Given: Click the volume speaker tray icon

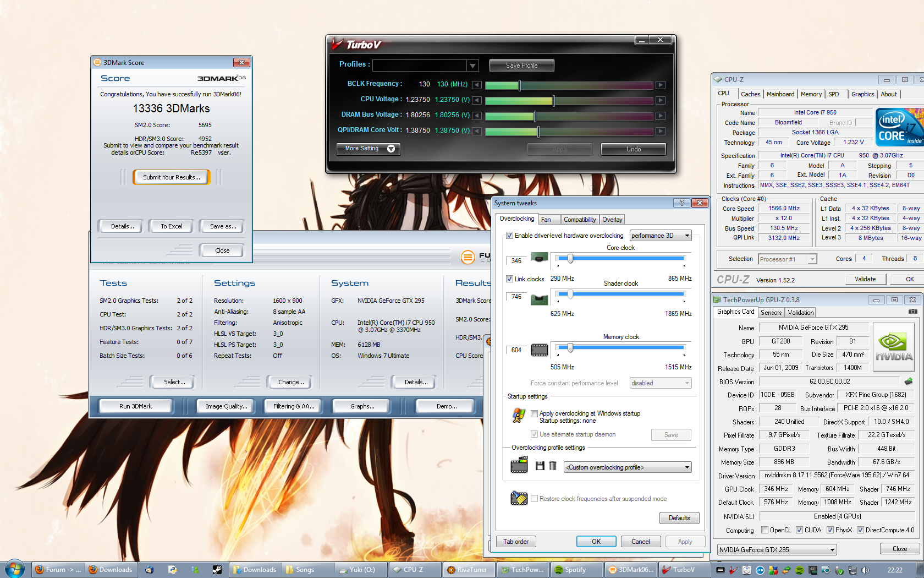Looking at the screenshot, I should click(x=866, y=570).
